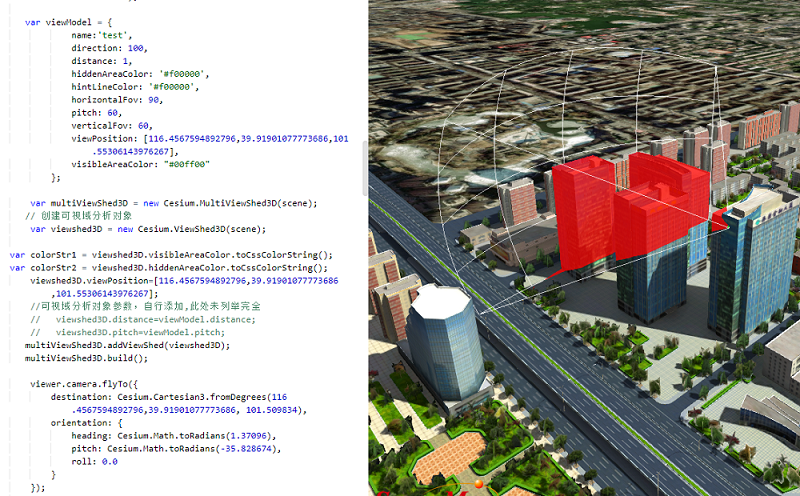Click the orange sphere marker in the 3D scene
Screen dimensions: 800x496
click(x=479, y=484)
